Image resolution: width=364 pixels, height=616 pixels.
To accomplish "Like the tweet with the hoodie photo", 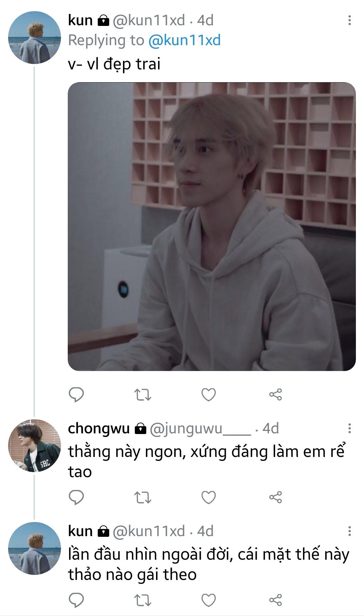I will [x=209, y=395].
